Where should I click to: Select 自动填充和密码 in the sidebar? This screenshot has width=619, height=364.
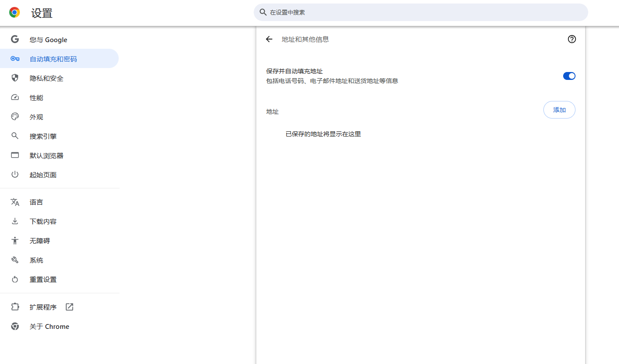[59, 59]
